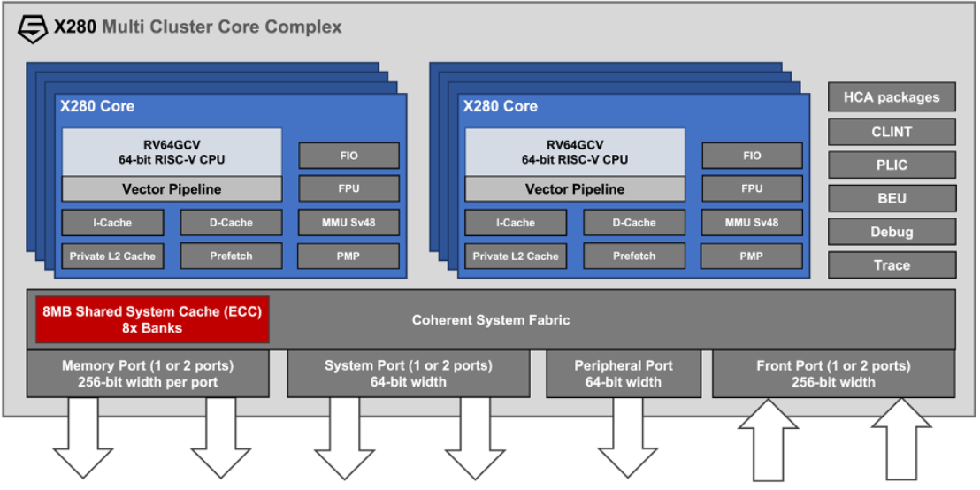Viewport: 980px width, 490px height.
Task: Click the BEU block
Action: click(892, 199)
